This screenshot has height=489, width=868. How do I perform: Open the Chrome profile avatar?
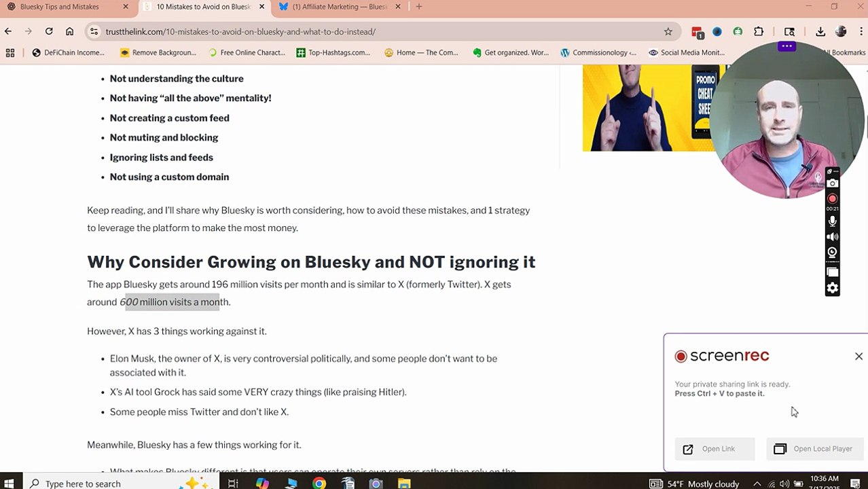pos(841,31)
